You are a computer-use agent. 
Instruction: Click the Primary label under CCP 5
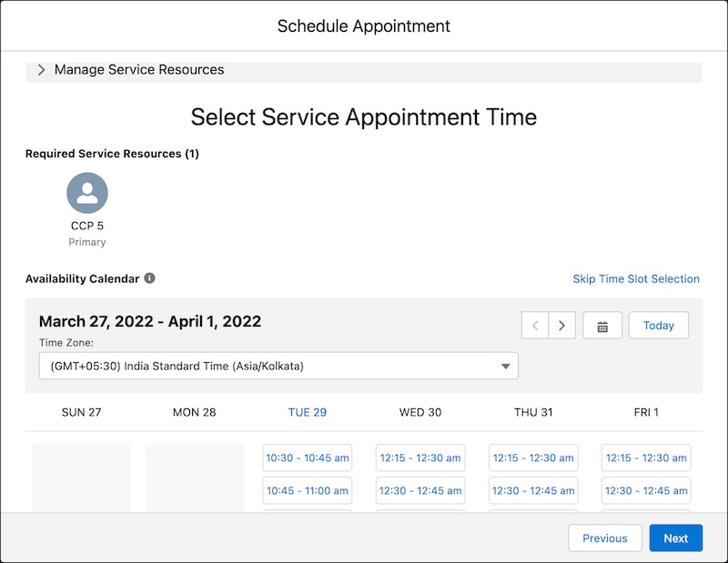pos(87,242)
